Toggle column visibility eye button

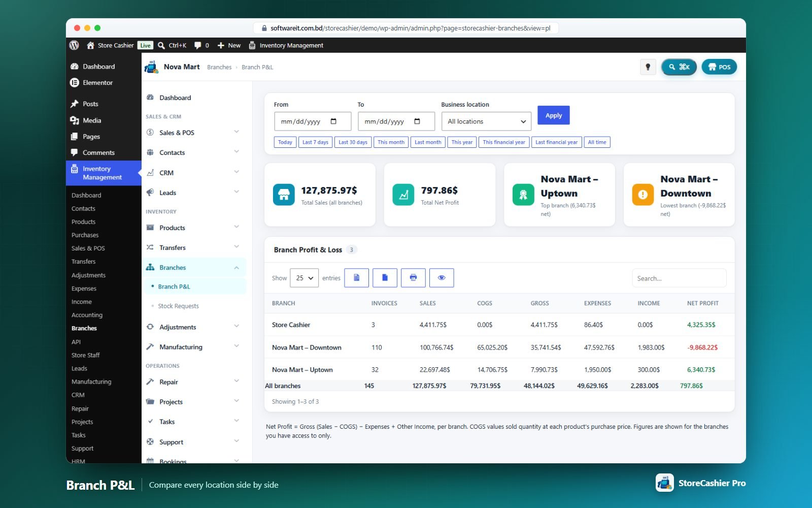[442, 278]
